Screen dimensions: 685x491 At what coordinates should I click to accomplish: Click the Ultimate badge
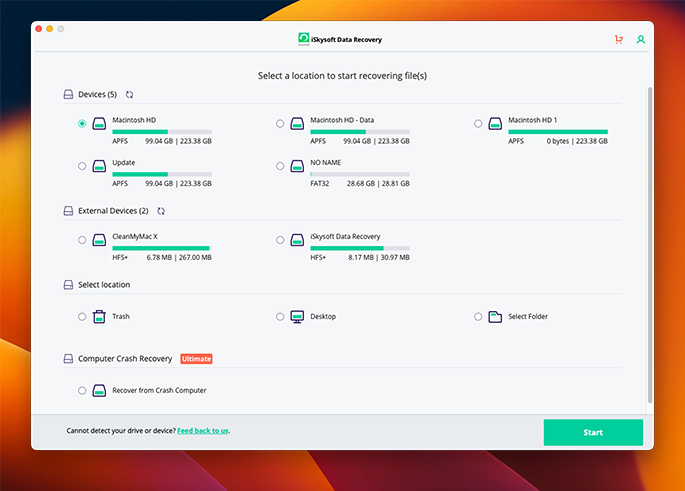click(x=196, y=359)
